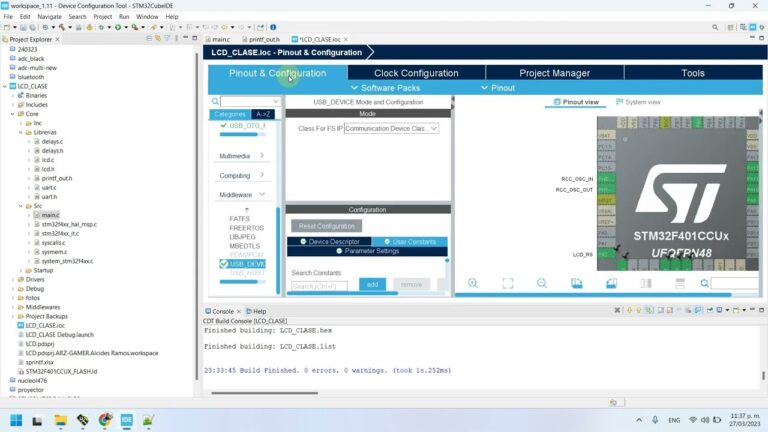The height and width of the screenshot is (432, 768).
Task: Click the Build hammer icon
Action: 62,27
